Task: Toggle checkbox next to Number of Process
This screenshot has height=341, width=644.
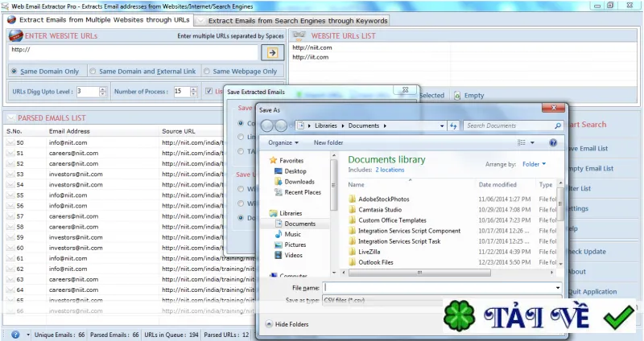Action: (x=209, y=91)
